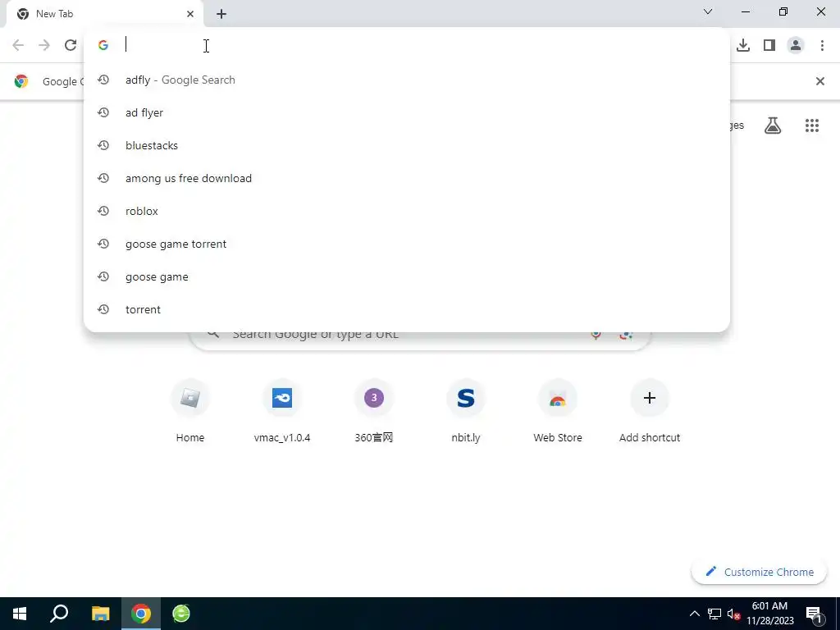
Task: Choose the bluestacks suggestion
Action: coord(407,145)
